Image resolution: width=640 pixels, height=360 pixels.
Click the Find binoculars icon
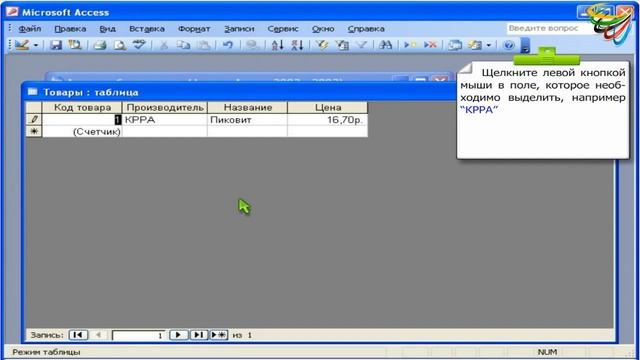coord(385,45)
